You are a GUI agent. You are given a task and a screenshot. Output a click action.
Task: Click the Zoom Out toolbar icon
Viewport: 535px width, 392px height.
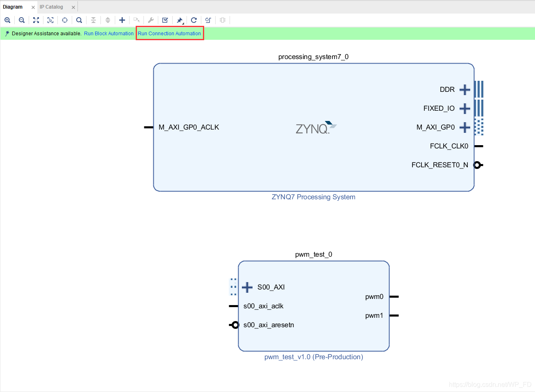click(x=22, y=20)
